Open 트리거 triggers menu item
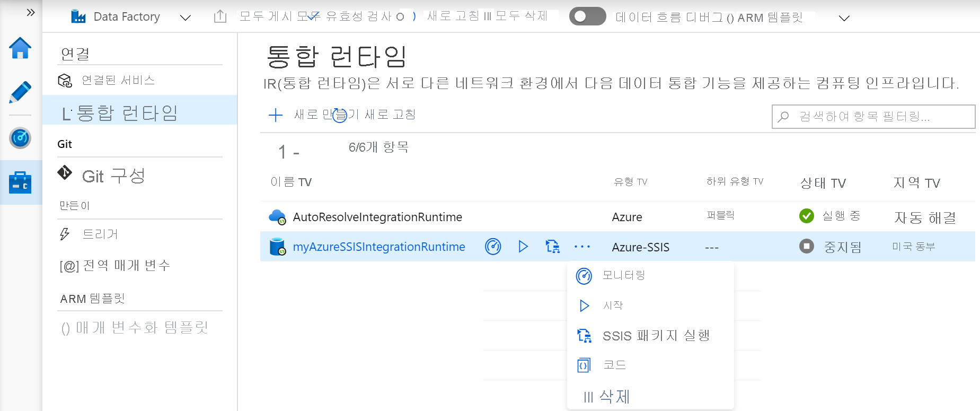The image size is (980, 411). pos(100,234)
